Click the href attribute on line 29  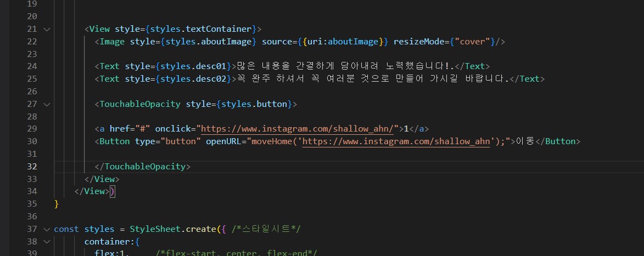120,129
